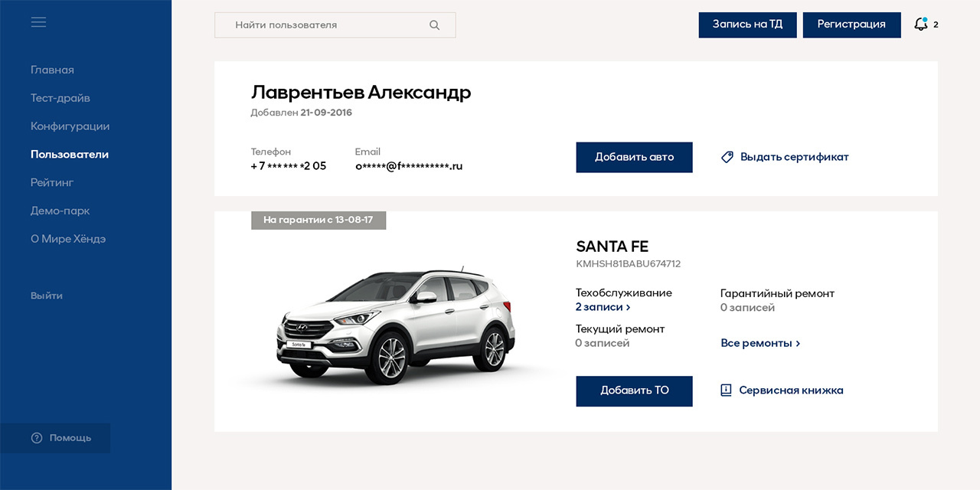
Task: Click the На гарантии с 13-08-17 badge
Action: point(318,220)
